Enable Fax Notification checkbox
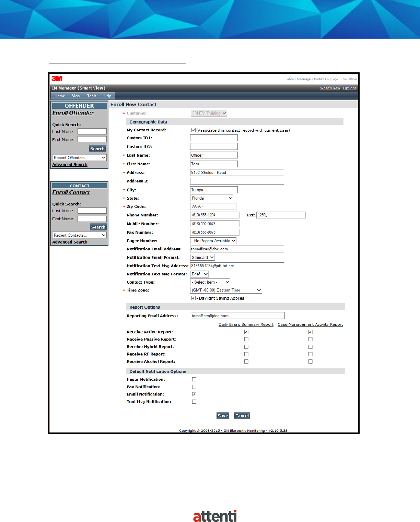This screenshot has width=420, height=522. pos(194,387)
